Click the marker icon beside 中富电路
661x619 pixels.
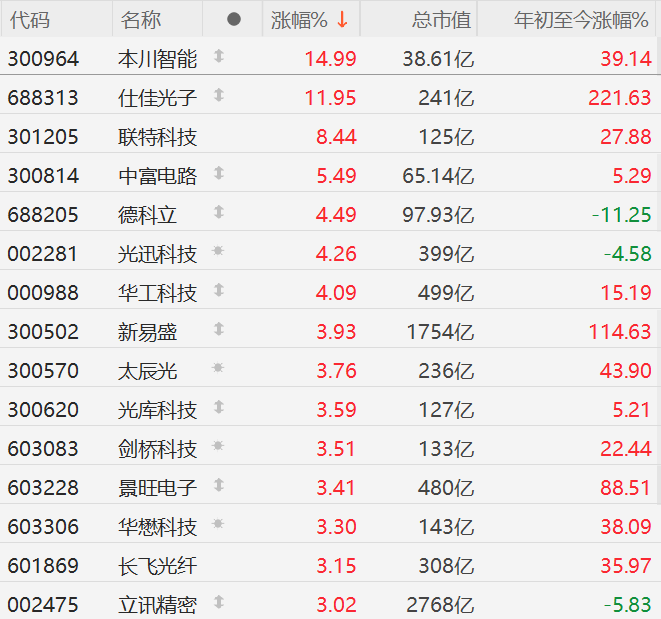click(218, 173)
